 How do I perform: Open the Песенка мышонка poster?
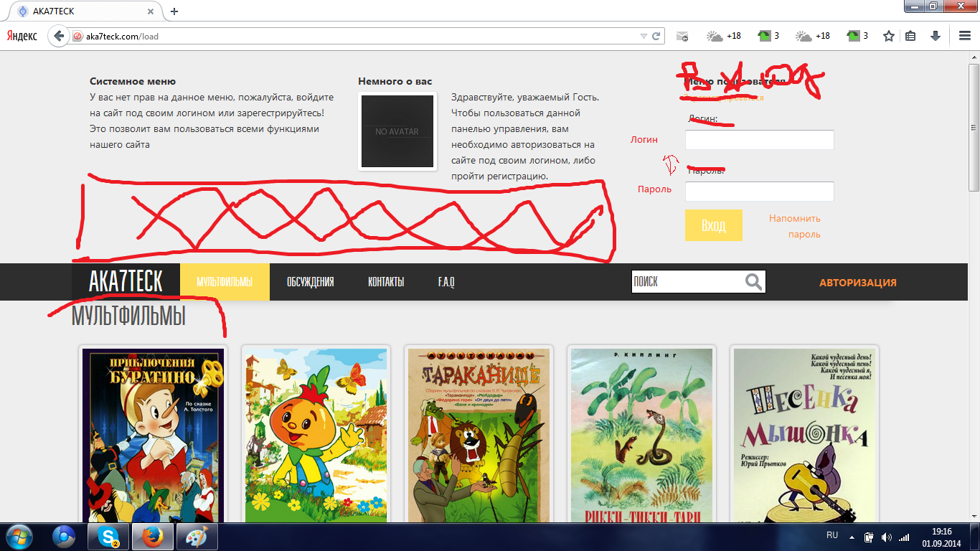tap(804, 435)
